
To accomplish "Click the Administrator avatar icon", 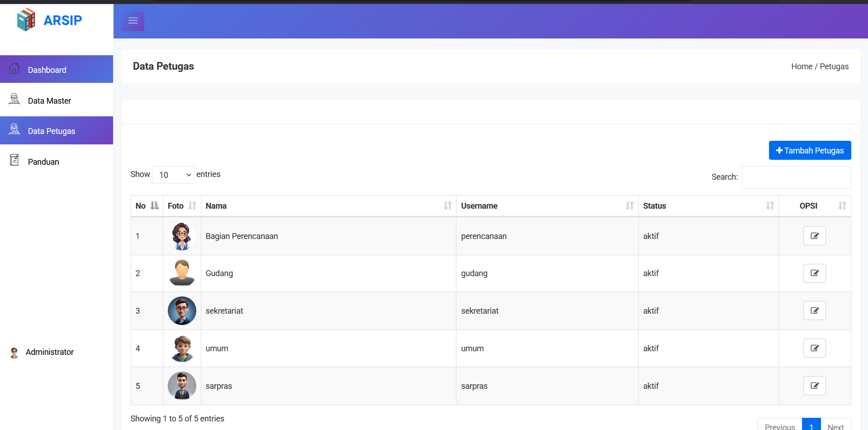I will (x=14, y=353).
